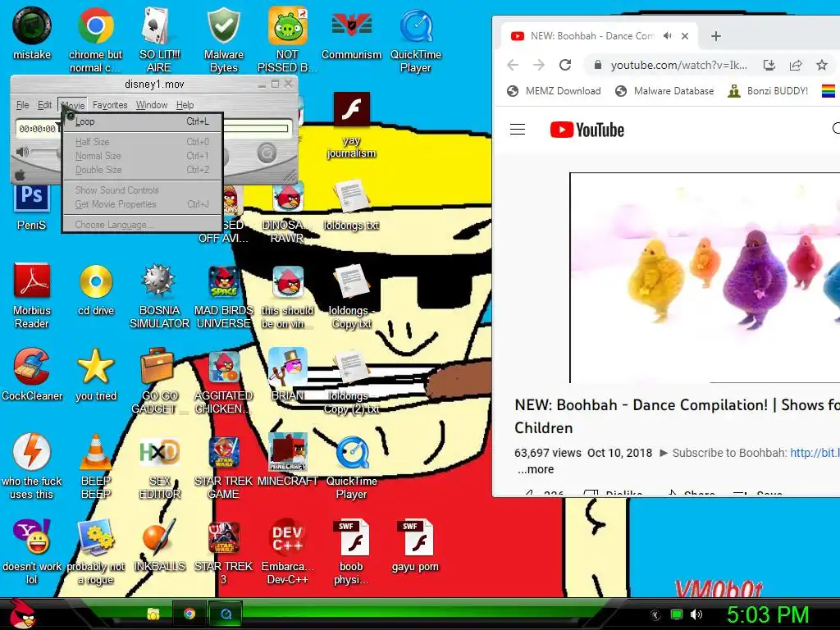Launch BOSNIA SIMULATOR mine icon
This screenshot has width=840, height=630.
(159, 281)
